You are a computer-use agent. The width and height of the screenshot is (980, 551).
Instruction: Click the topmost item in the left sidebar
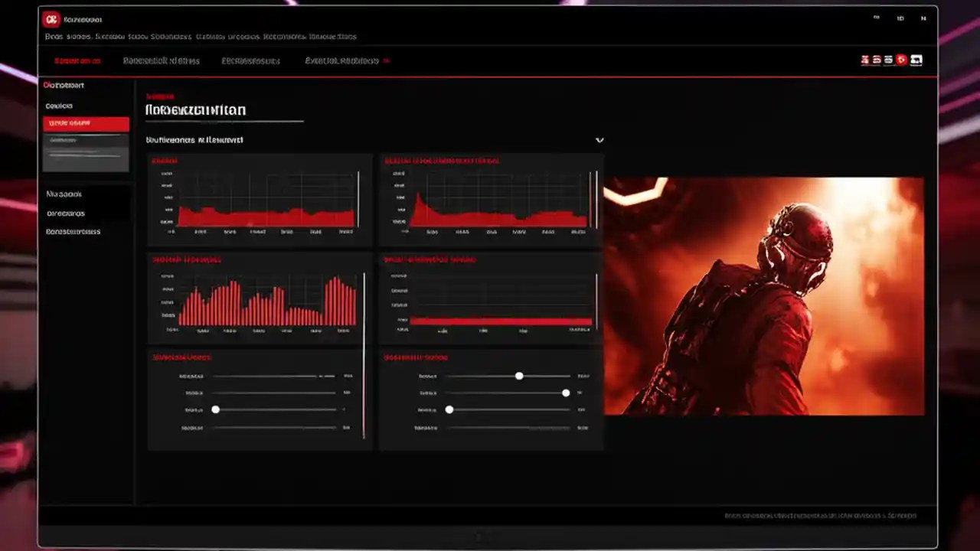click(x=64, y=85)
